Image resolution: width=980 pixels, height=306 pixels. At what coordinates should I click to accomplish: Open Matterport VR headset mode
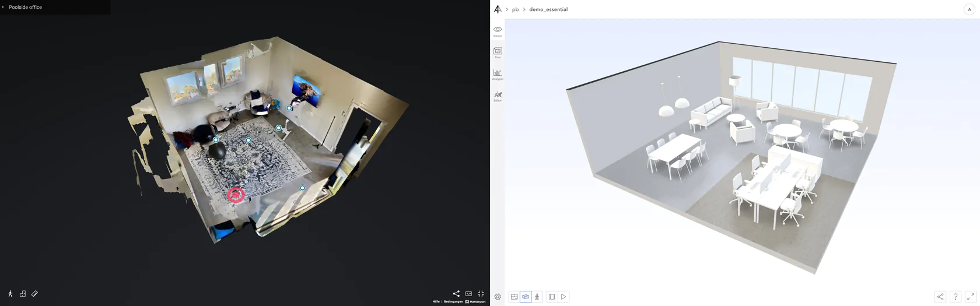(x=468, y=294)
